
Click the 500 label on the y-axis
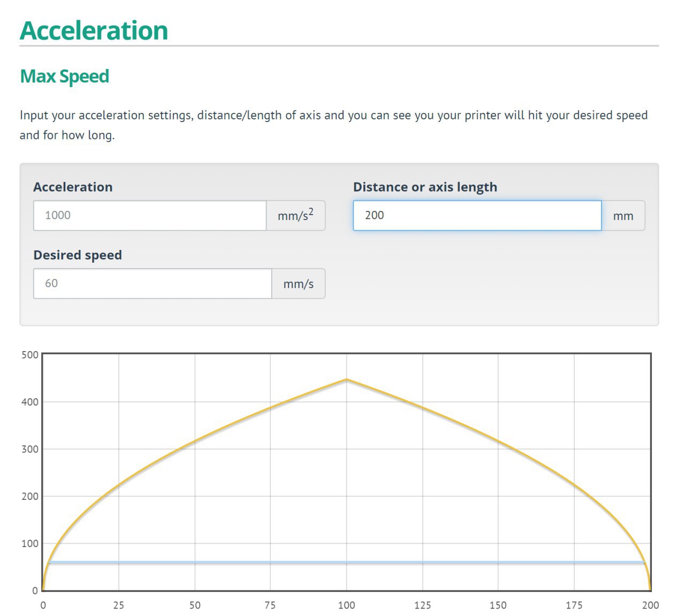pyautogui.click(x=30, y=355)
